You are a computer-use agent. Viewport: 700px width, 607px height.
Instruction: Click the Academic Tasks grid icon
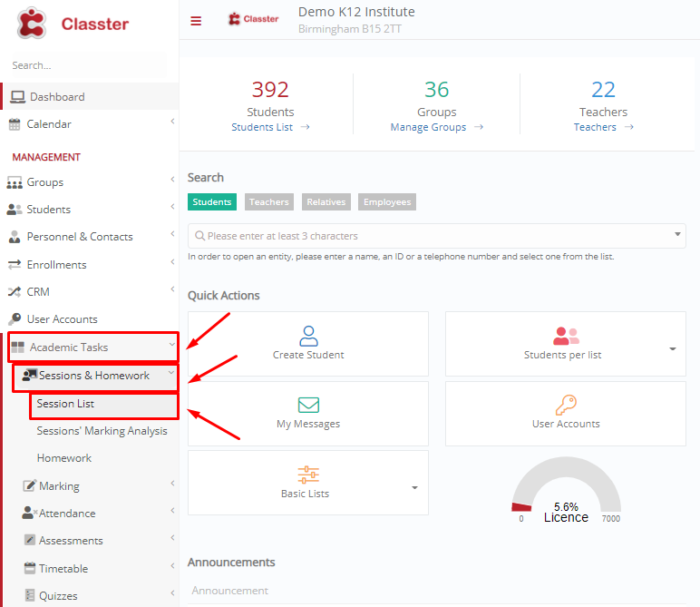pos(18,347)
